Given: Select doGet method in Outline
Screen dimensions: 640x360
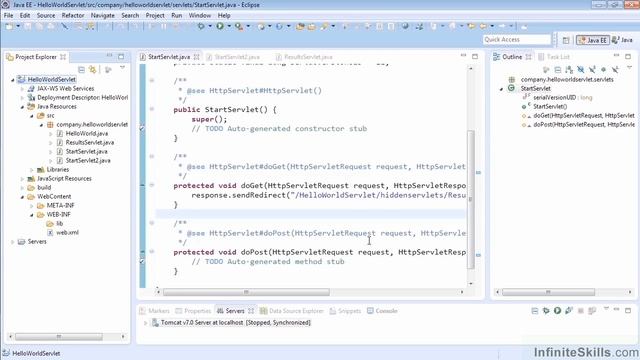Looking at the screenshot, I should (584, 116).
